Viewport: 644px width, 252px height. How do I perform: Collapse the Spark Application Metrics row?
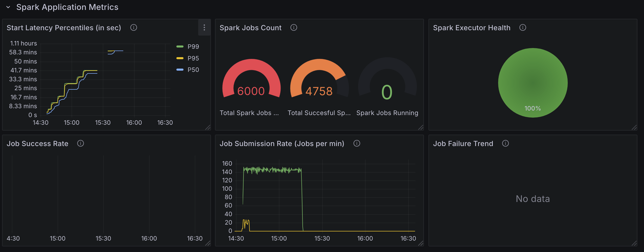coord(8,7)
